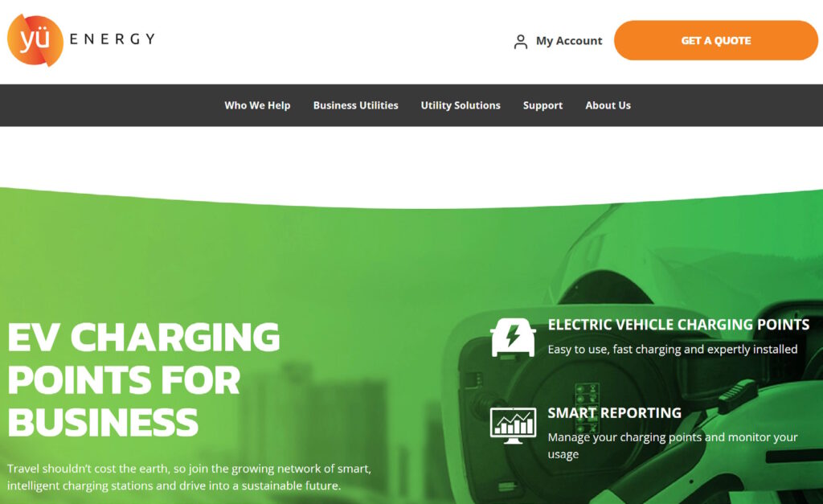Click the 'Travel shouldn't cost the earth' paragraph
The height and width of the screenshot is (504, 823).
[x=189, y=477]
